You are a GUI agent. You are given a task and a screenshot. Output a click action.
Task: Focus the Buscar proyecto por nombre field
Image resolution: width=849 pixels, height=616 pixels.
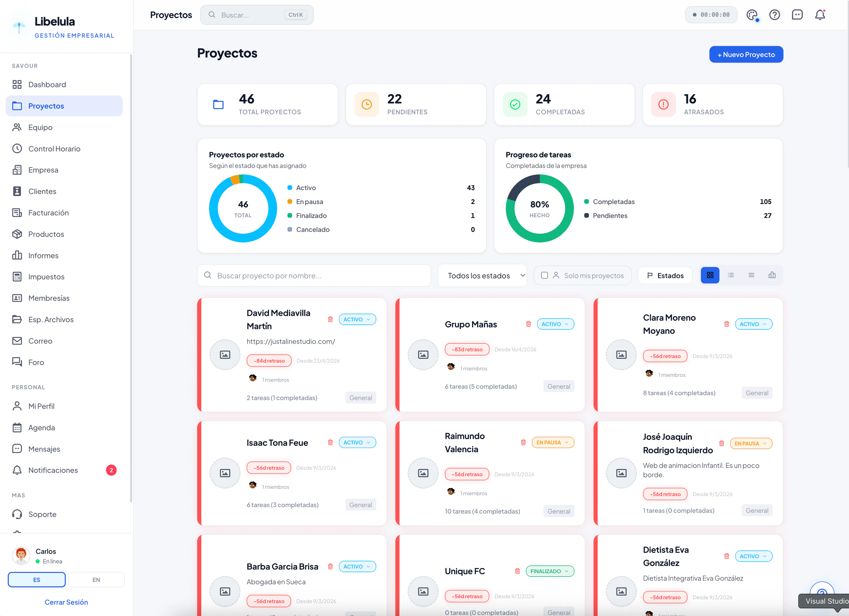click(314, 276)
